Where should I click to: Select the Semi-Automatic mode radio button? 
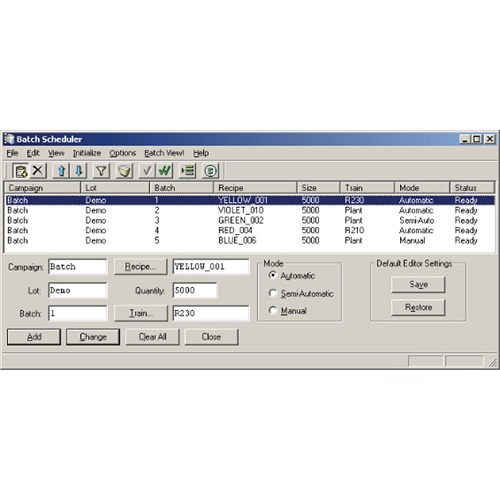click(273, 293)
